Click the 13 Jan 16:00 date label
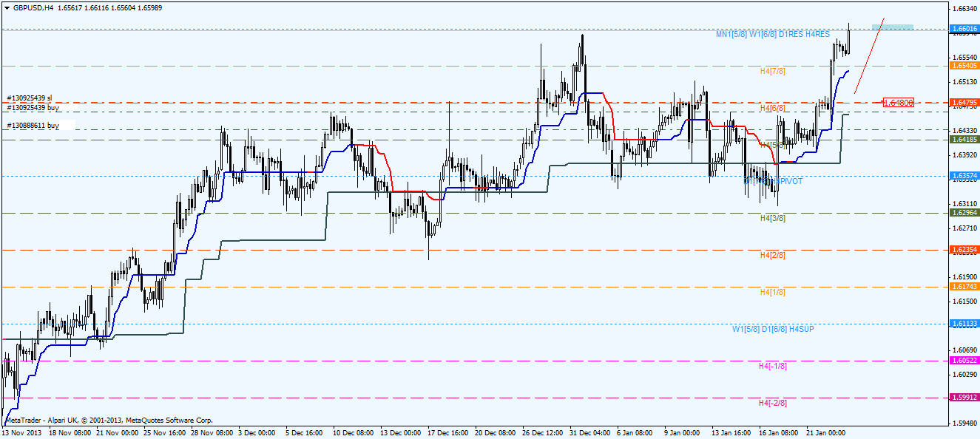Image resolution: width=980 pixels, height=439 pixels. click(732, 432)
